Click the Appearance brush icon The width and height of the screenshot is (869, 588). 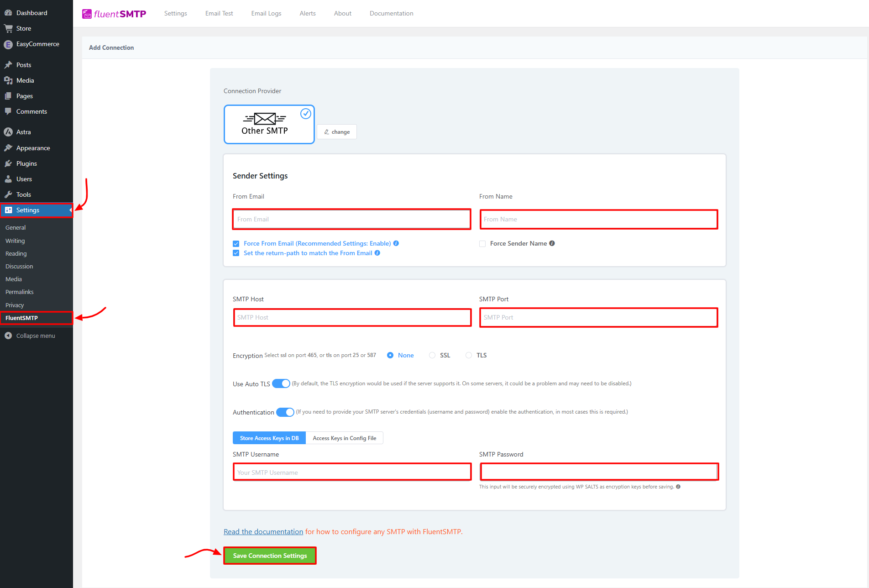click(x=8, y=148)
